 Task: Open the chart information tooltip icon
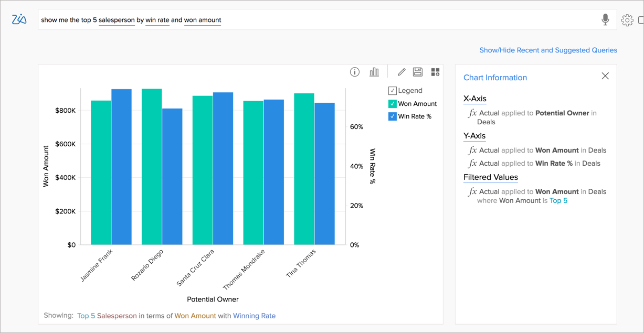point(355,72)
